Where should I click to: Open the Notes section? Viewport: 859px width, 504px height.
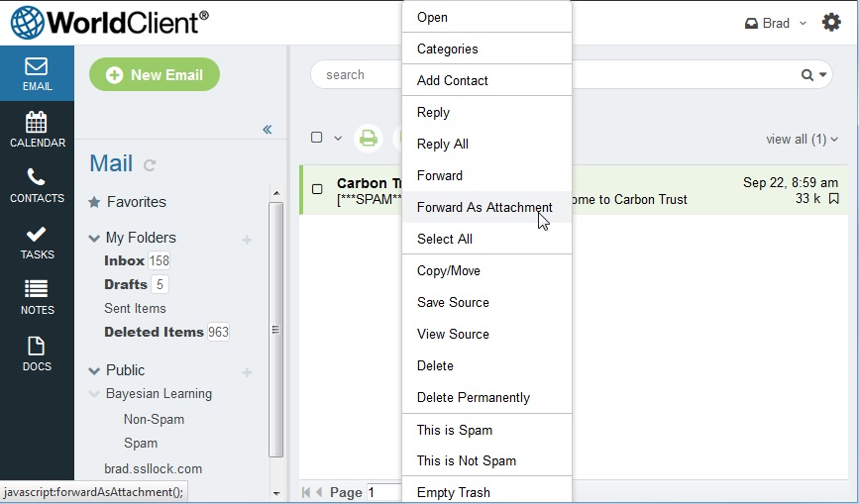(37, 298)
